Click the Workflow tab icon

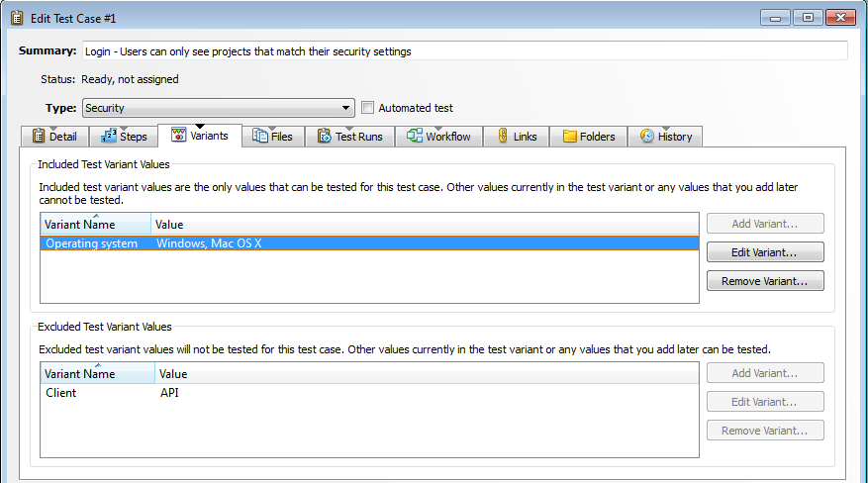point(415,137)
